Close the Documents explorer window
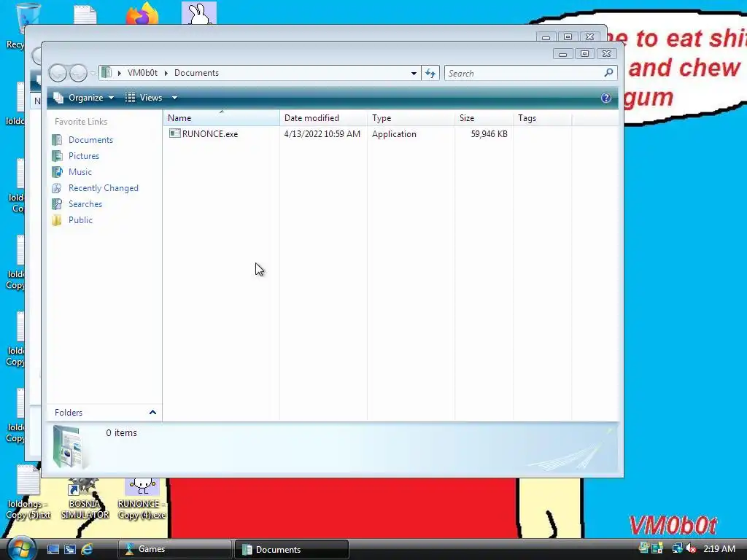This screenshot has height=560, width=747. (x=606, y=54)
